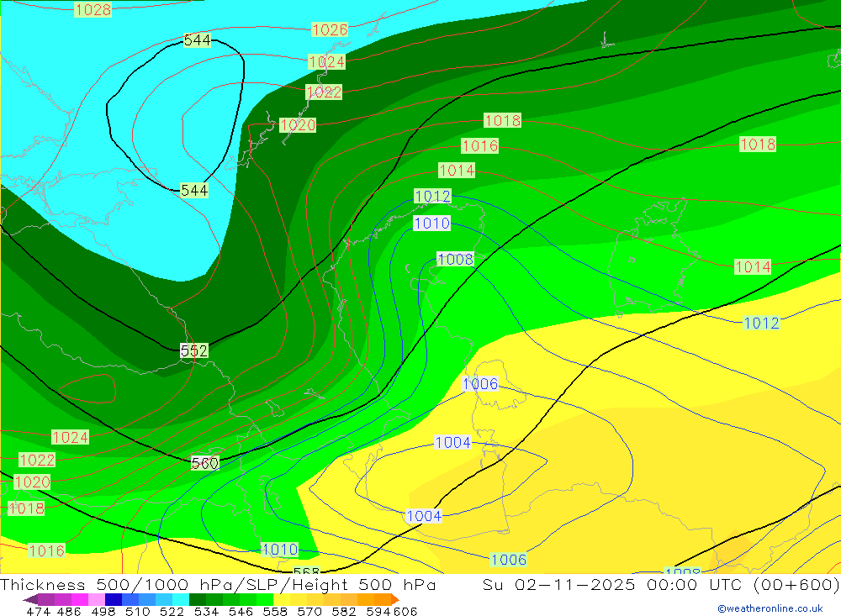Click the orange right arrow end of the legend
Viewport: 841px width, 616px height.
(395, 599)
